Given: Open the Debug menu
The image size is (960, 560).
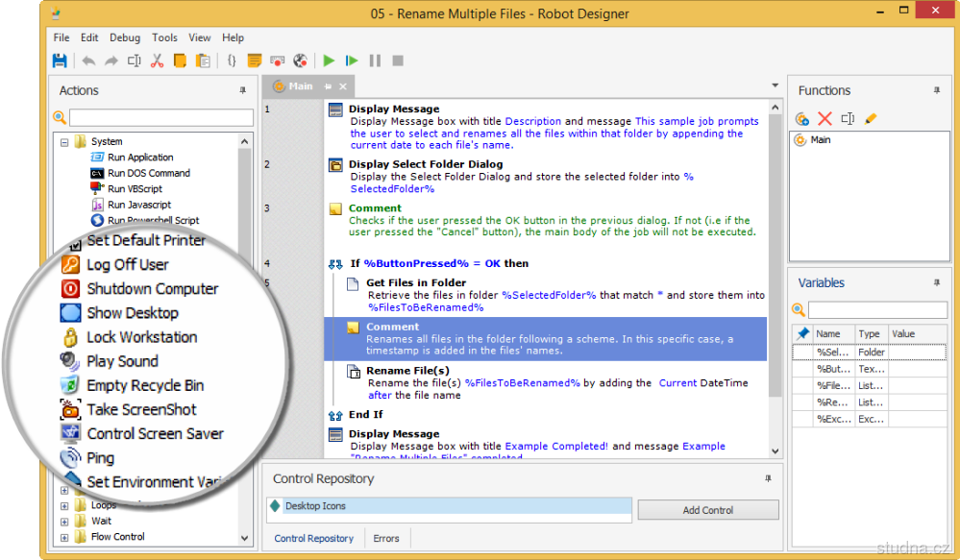Looking at the screenshot, I should (x=125, y=37).
